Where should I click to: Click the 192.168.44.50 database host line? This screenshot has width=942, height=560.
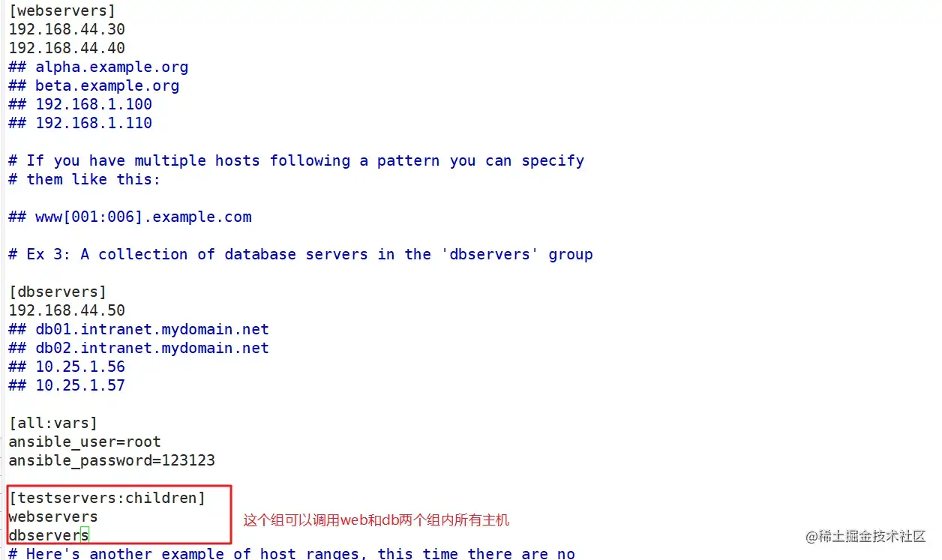click(x=67, y=311)
